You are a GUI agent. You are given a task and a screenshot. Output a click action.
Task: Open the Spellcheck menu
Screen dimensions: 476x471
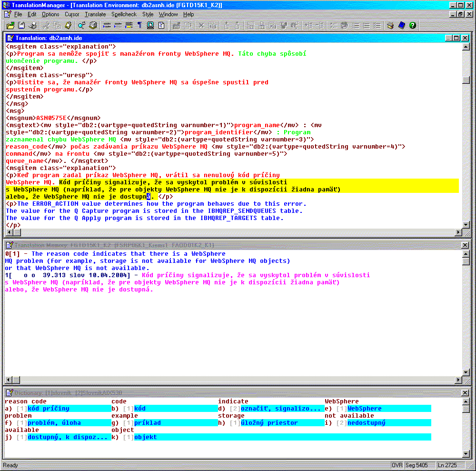click(x=124, y=14)
